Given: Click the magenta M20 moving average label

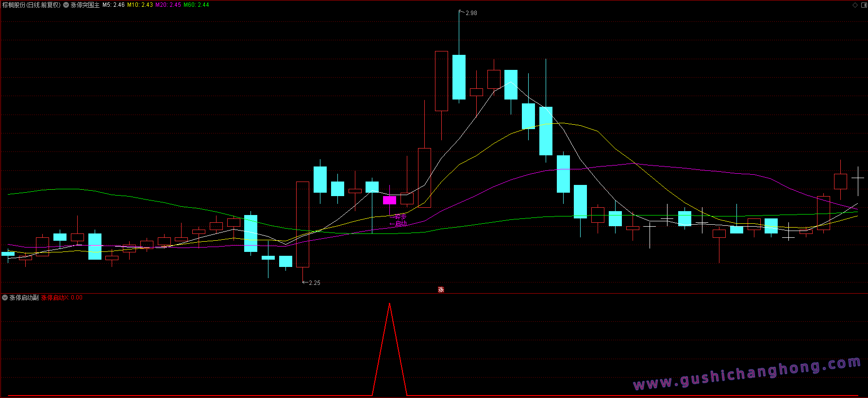Looking at the screenshot, I should (x=168, y=5).
